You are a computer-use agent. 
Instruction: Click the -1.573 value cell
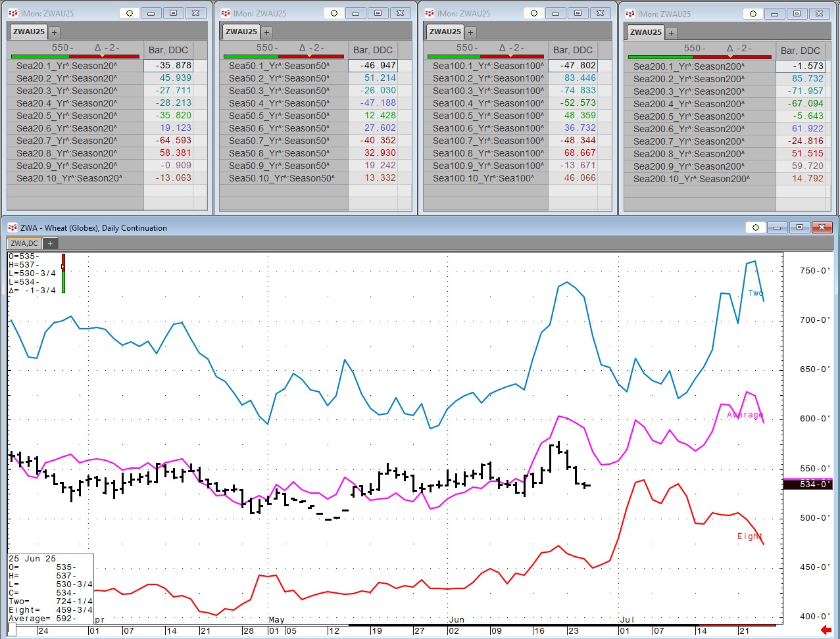pos(801,66)
